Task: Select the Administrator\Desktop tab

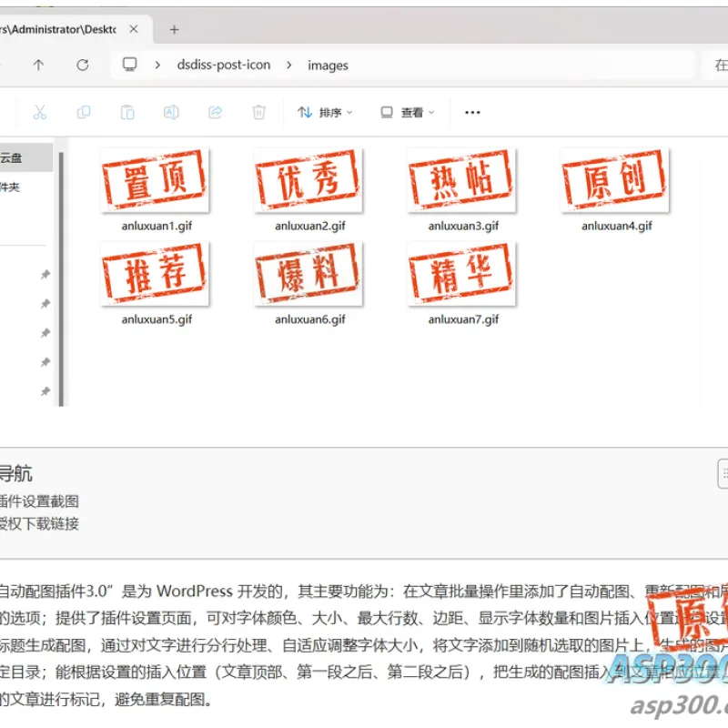Action: pyautogui.click(x=58, y=29)
